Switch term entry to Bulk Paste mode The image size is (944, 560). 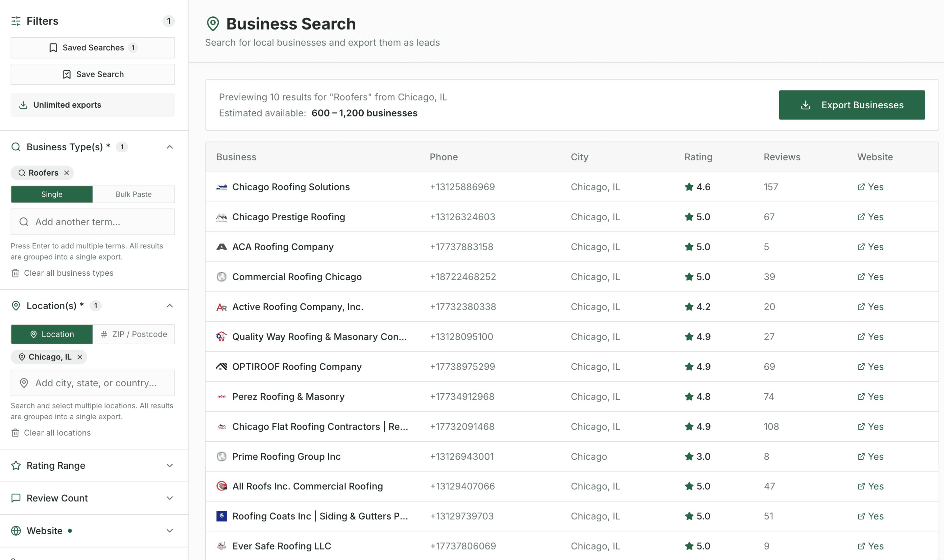point(134,194)
